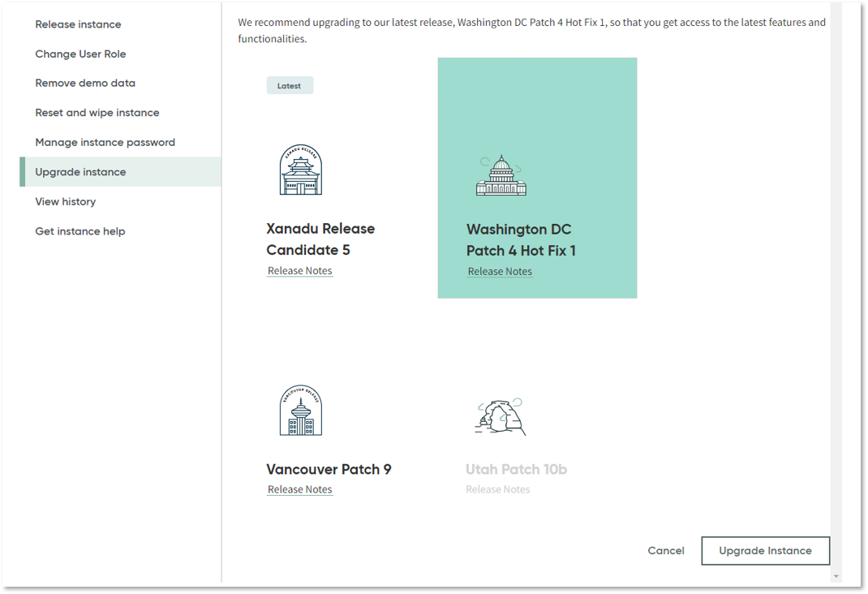Open Release Notes for Xanadu Release Candidate 5
This screenshot has width=868, height=594.
(x=299, y=270)
